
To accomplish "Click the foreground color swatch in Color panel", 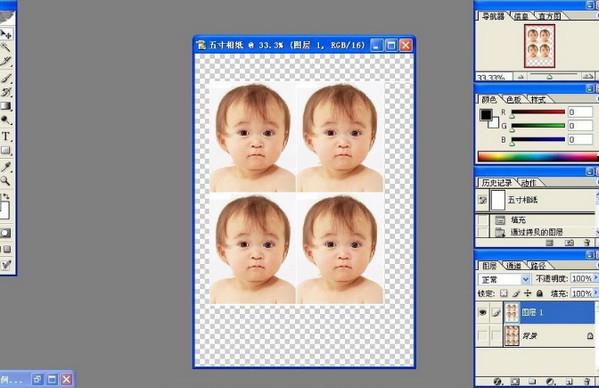I will [486, 115].
